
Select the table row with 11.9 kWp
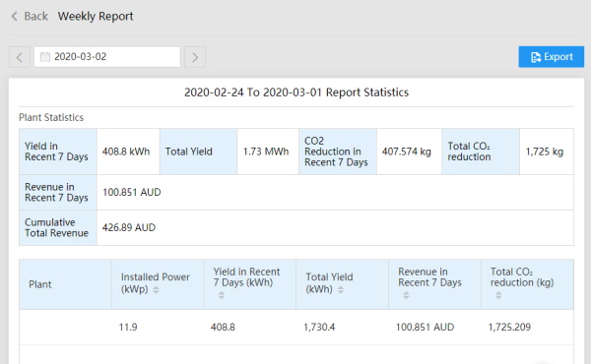pyautogui.click(x=296, y=328)
